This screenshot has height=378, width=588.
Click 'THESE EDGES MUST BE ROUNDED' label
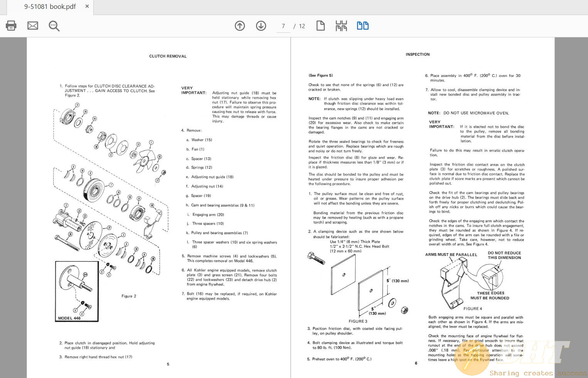coord(490,296)
